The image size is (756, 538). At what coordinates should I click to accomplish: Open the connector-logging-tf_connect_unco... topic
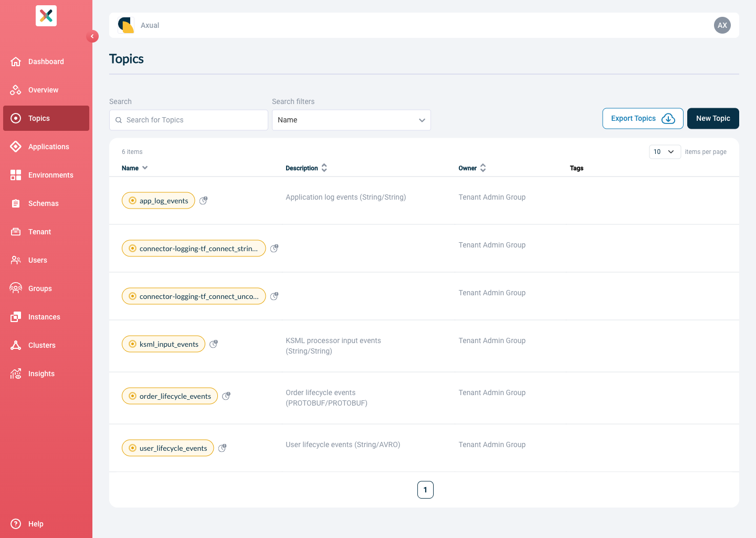click(x=194, y=296)
